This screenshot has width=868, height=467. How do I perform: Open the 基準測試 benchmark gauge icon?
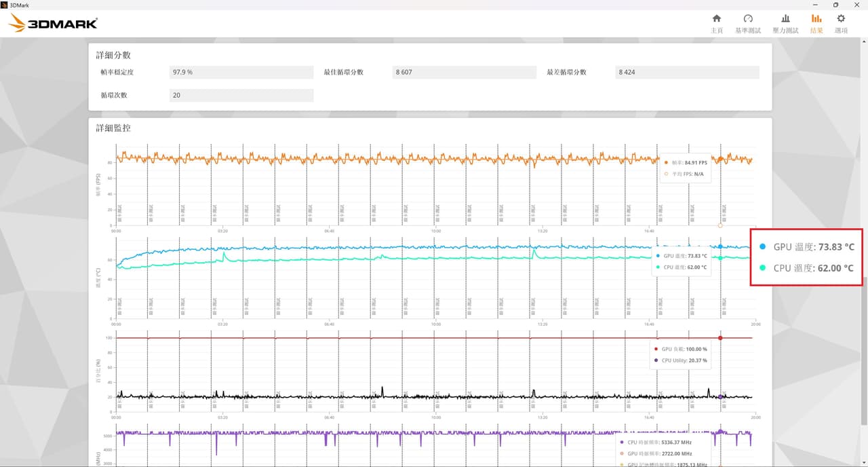(748, 19)
